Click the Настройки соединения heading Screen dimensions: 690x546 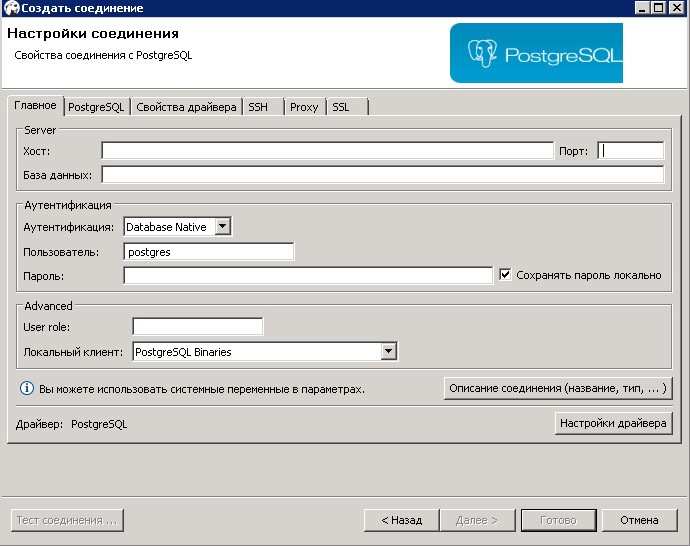click(x=93, y=33)
